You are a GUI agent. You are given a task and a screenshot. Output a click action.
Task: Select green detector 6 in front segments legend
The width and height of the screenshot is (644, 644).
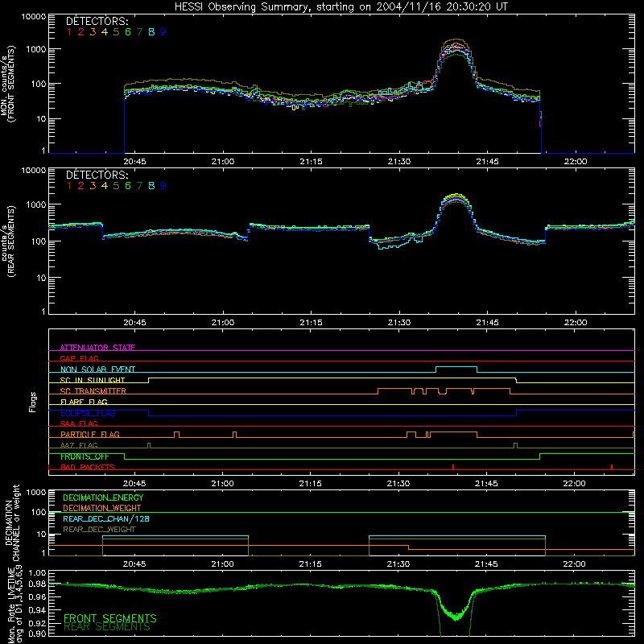click(128, 32)
